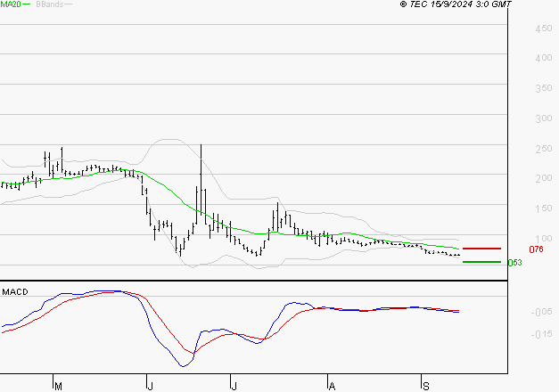The width and height of the screenshot is (559, 392).
Task: Click the S month marker on time axis
Action: pyautogui.click(x=425, y=386)
